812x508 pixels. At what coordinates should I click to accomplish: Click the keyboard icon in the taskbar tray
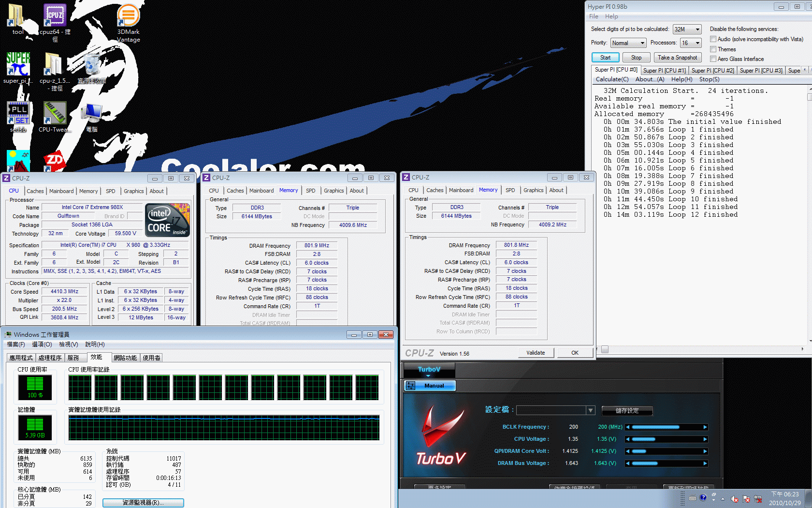[693, 498]
